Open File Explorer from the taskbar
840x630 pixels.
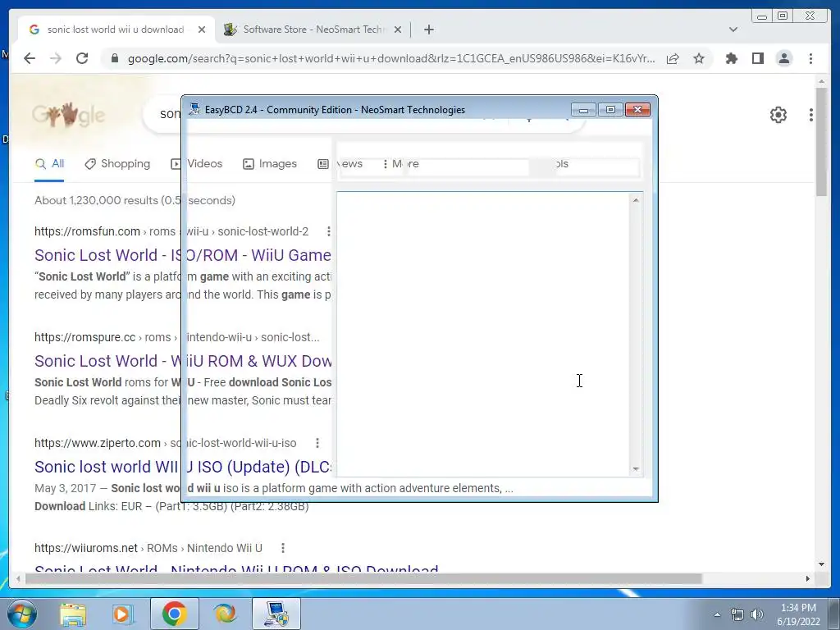[72, 614]
